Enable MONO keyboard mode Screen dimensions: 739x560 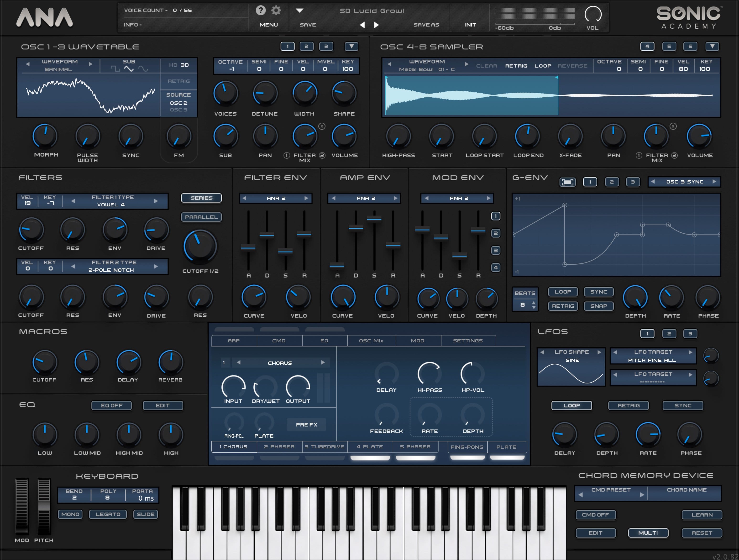[x=70, y=514]
